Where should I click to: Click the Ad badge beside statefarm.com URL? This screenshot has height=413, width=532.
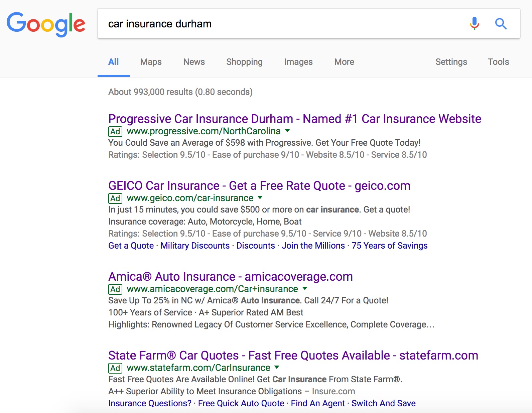[x=115, y=368]
